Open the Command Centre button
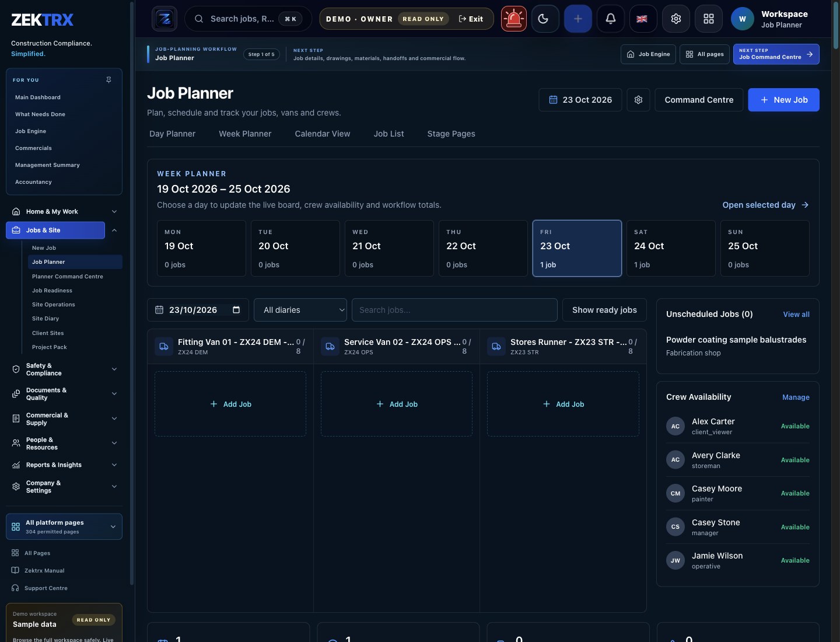The height and width of the screenshot is (642, 840). [x=699, y=100]
